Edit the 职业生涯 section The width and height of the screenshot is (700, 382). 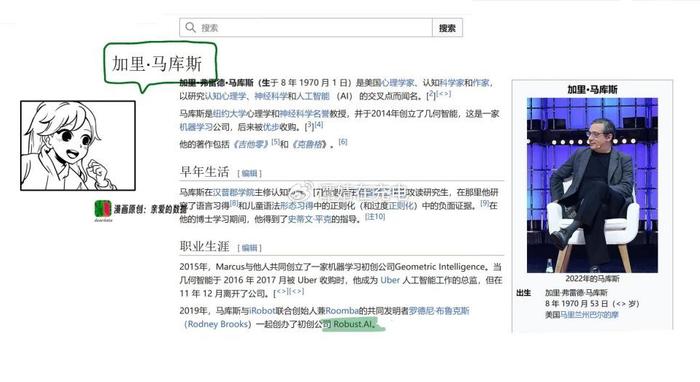(x=250, y=248)
